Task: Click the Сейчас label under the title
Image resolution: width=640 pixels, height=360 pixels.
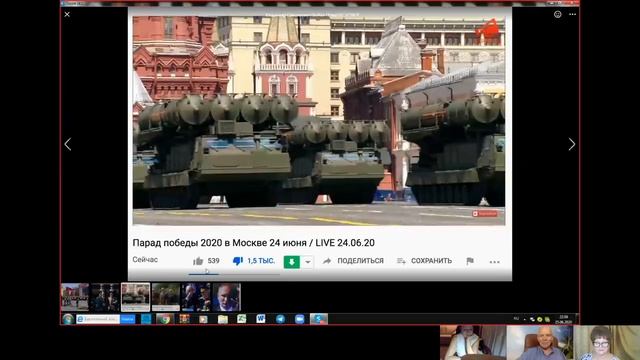Action: [145, 260]
